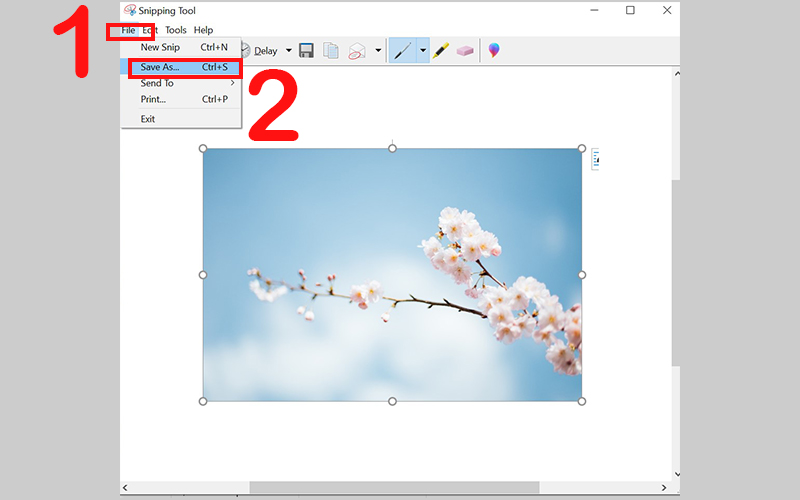Open the Help menu

tap(203, 30)
